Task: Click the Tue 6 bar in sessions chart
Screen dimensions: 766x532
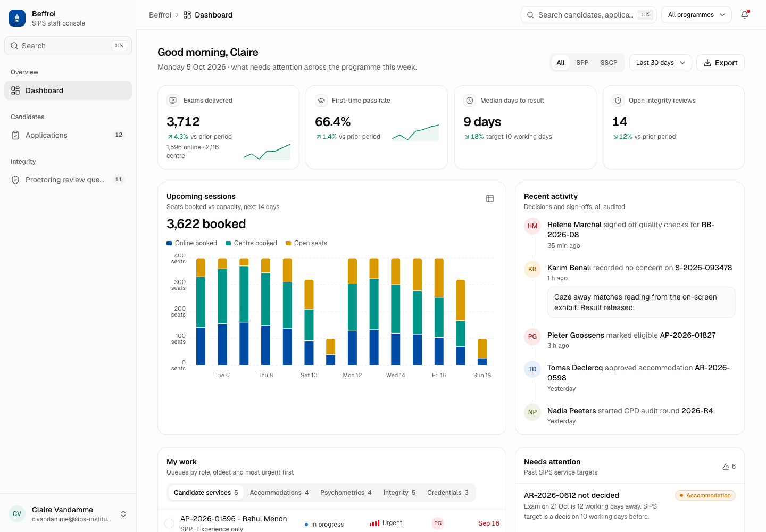Action: coord(222,312)
